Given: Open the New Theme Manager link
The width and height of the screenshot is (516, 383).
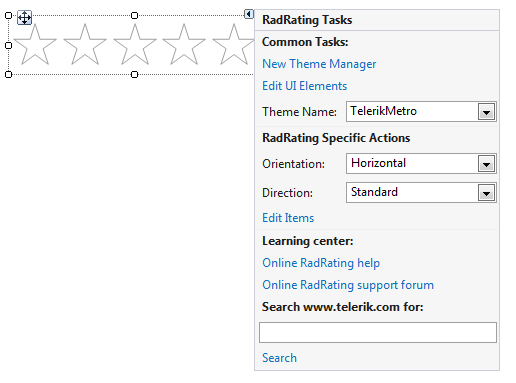Looking at the screenshot, I should click(x=319, y=64).
